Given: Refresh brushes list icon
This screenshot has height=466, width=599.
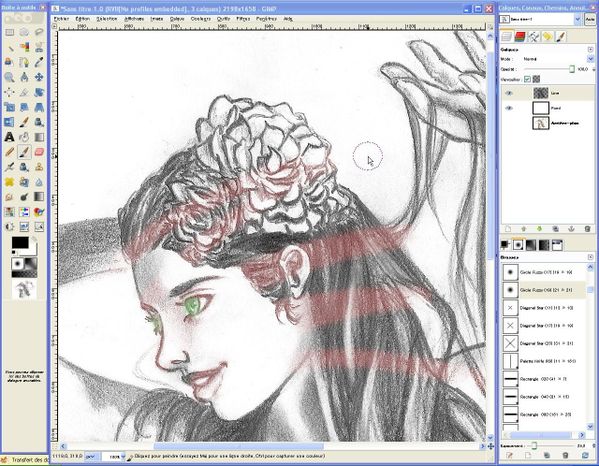Looking at the screenshot, I should (x=585, y=455).
